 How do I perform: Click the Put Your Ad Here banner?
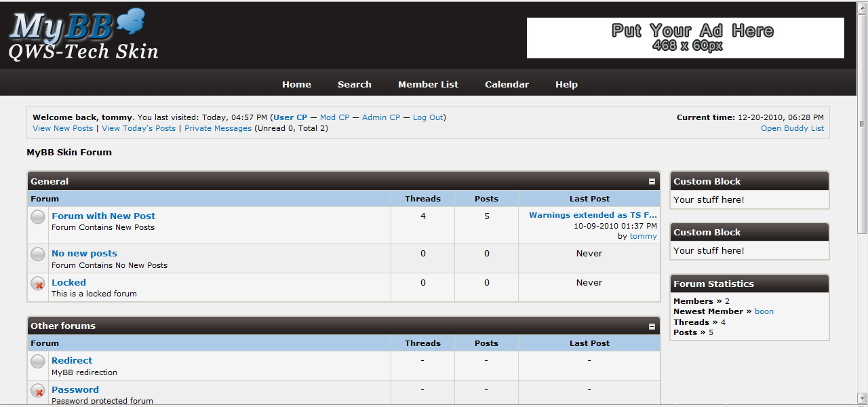(685, 38)
